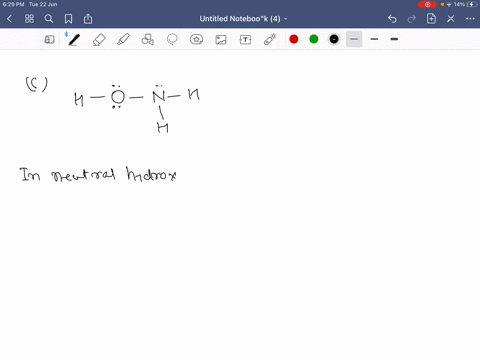Choose the green pen color

coord(314,39)
